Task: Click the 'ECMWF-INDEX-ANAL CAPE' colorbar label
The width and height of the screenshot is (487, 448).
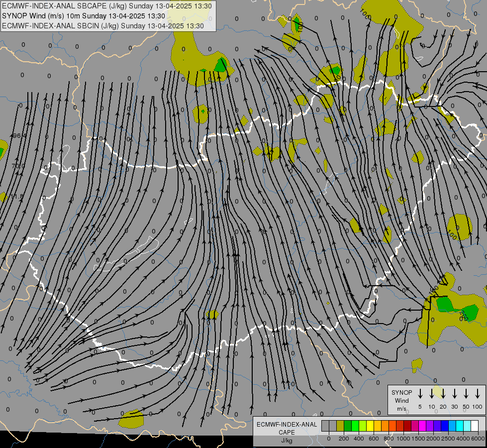Action: point(287,428)
